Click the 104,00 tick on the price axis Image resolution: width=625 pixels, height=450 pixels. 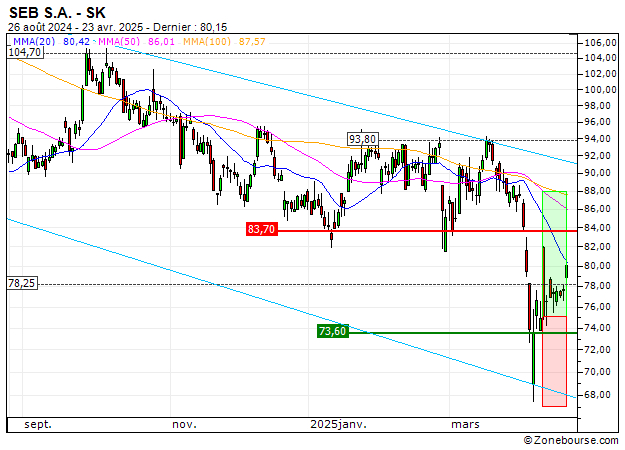click(x=600, y=58)
